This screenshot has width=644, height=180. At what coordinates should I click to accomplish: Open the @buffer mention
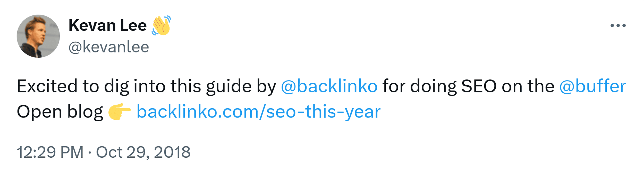592,86
